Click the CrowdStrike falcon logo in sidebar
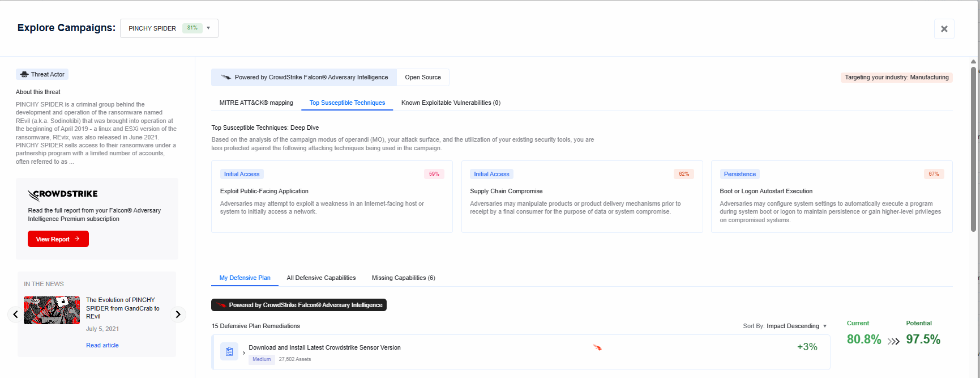Image resolution: width=980 pixels, height=378 pixels. tap(63, 194)
